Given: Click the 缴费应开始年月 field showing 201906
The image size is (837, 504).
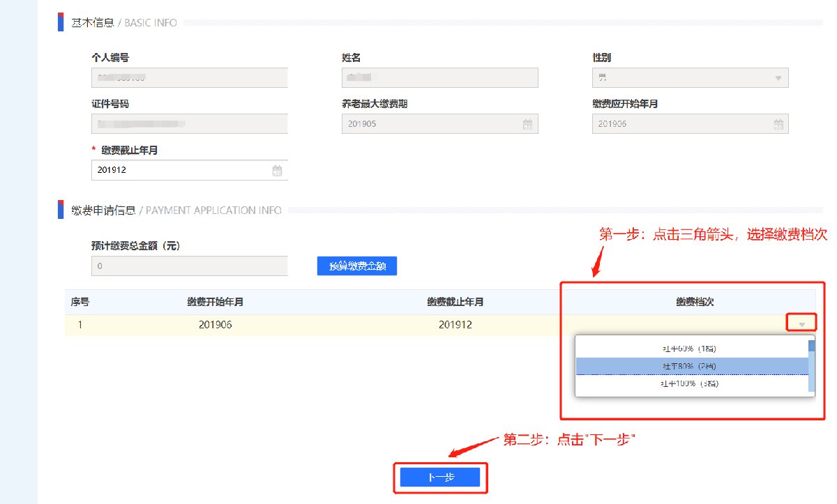Looking at the screenshot, I should coord(690,124).
